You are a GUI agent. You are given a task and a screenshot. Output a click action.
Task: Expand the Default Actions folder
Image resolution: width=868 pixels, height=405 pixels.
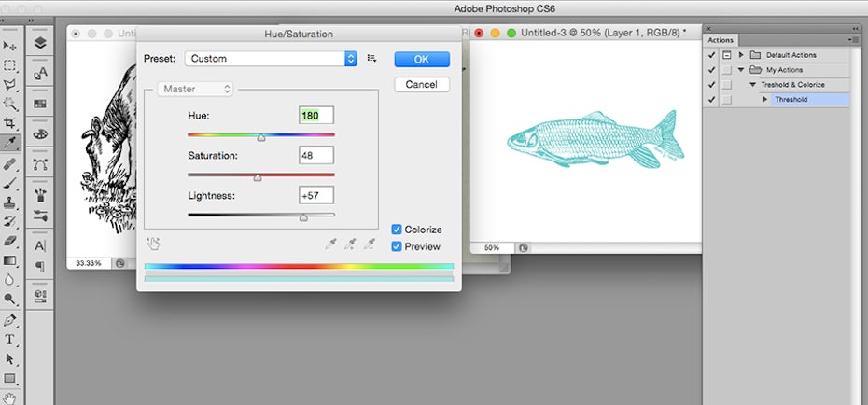pos(741,55)
